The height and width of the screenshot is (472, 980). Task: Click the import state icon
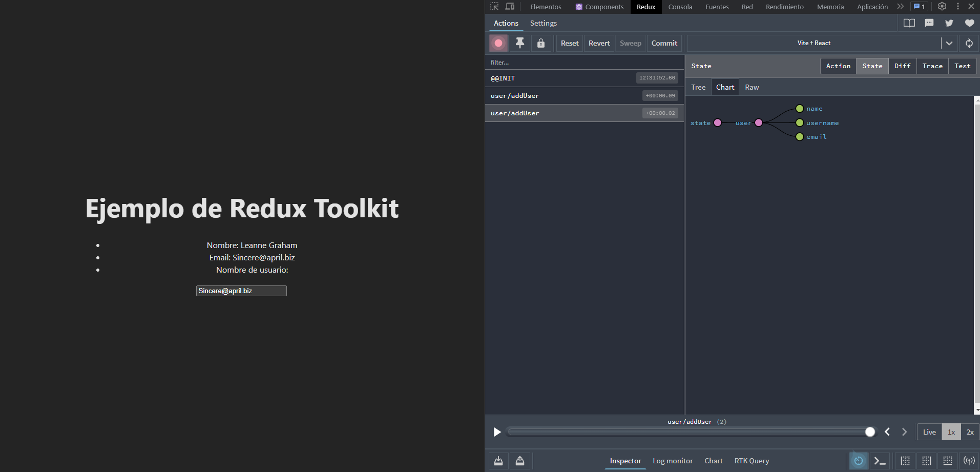(x=498, y=461)
